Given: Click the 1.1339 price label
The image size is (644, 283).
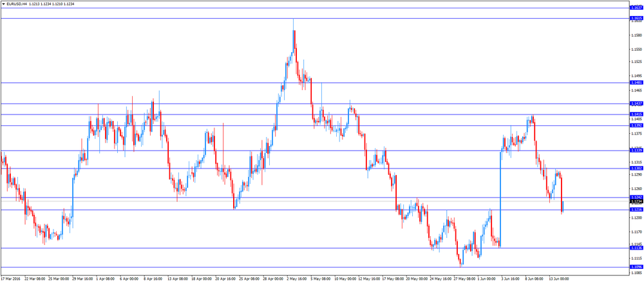Looking at the screenshot, I should 636,151.
